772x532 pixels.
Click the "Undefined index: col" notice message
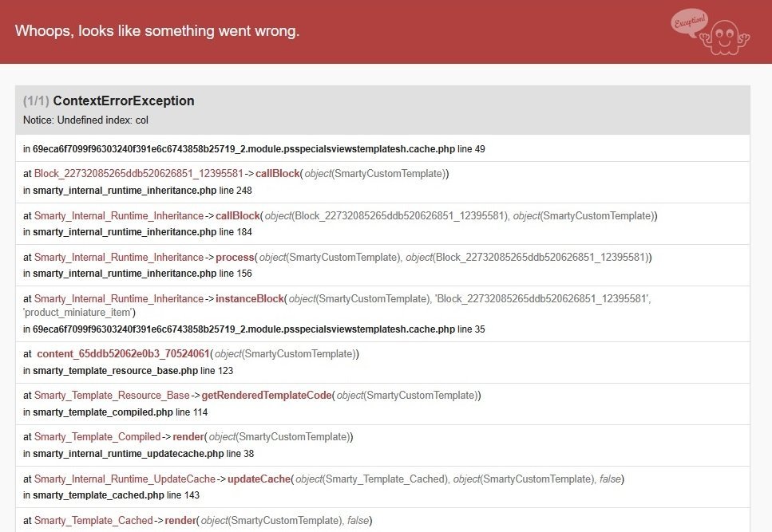85,120
